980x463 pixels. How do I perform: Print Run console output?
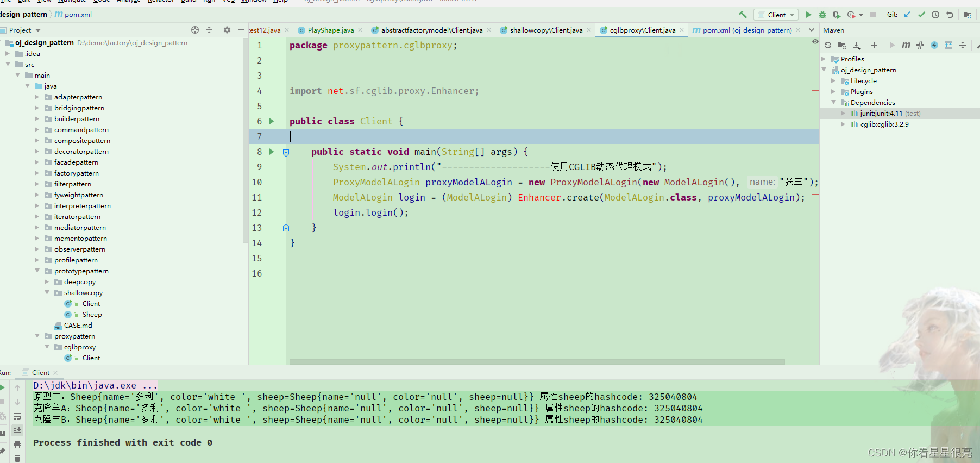pos(17,445)
